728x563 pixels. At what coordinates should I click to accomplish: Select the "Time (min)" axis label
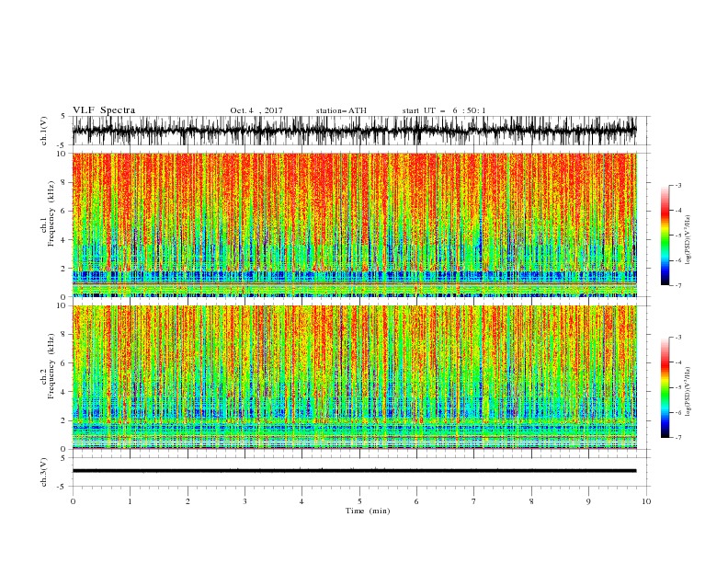tap(368, 511)
